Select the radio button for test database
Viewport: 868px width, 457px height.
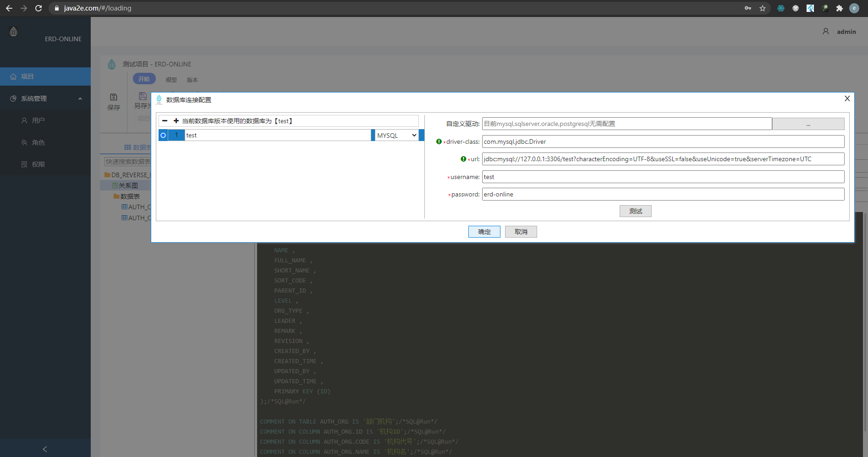pos(163,135)
